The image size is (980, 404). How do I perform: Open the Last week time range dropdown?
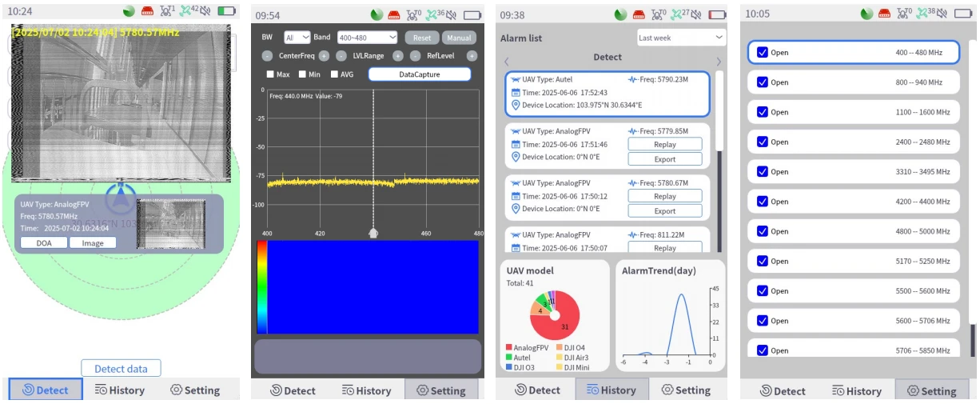[681, 38]
